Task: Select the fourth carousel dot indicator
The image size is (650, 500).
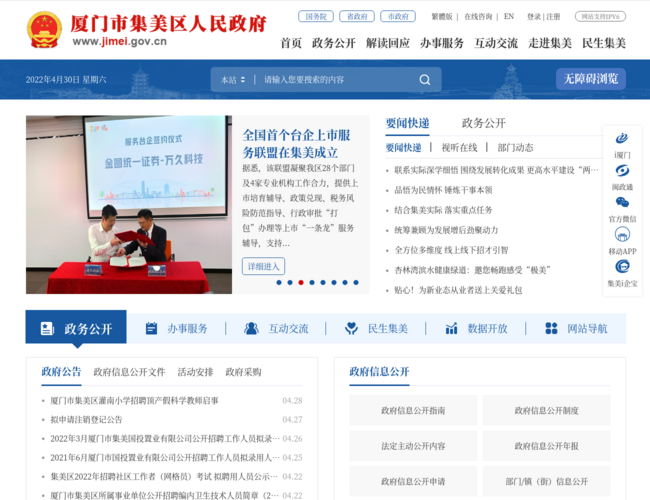Action: (x=312, y=282)
